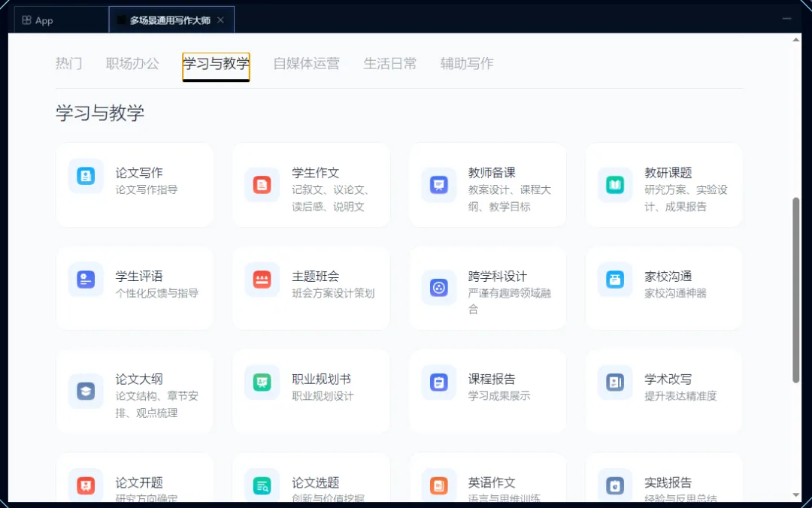
Task: Click the 学术改写 icon
Action: click(615, 383)
